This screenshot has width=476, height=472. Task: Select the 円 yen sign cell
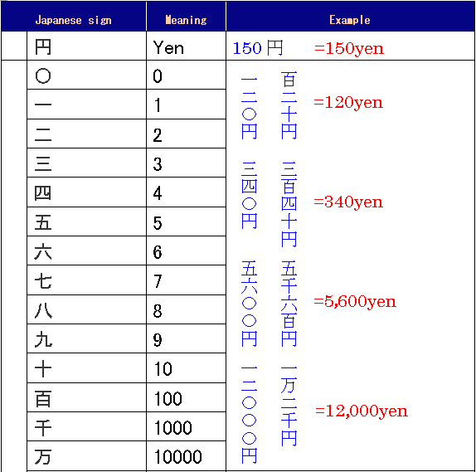(x=86, y=46)
